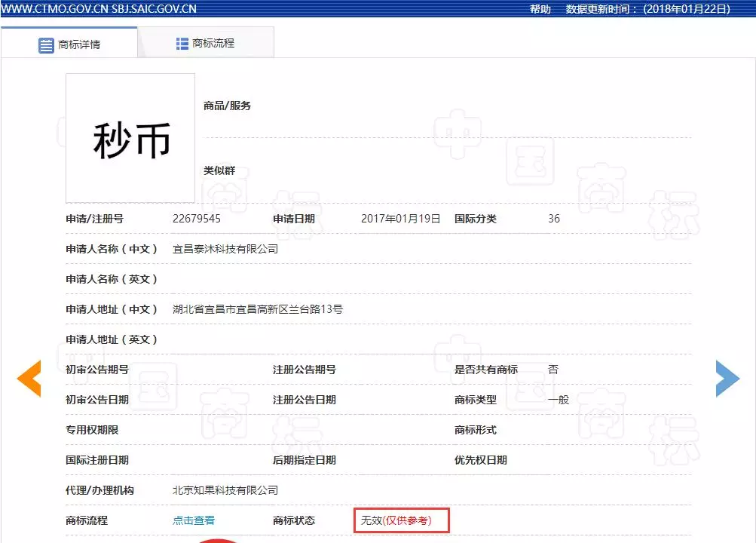Click the 商标流程 grid icon
Viewport: 756px width, 543px height.
[x=182, y=44]
